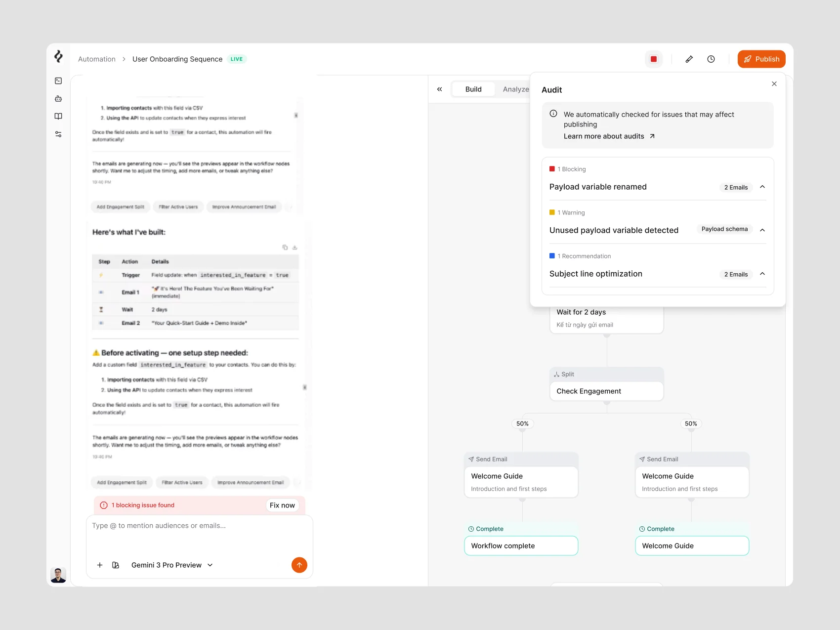Open the clock history icon
The width and height of the screenshot is (840, 630).
point(711,59)
